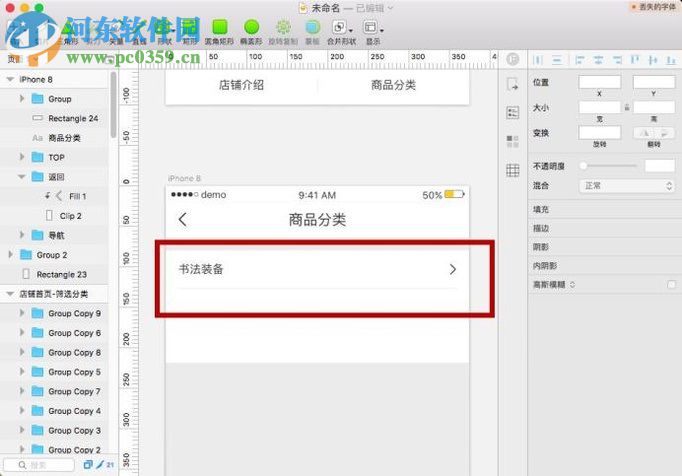This screenshot has height=476, width=682.
Task: Click the back arrow in 商品分类 header
Action: tap(183, 220)
